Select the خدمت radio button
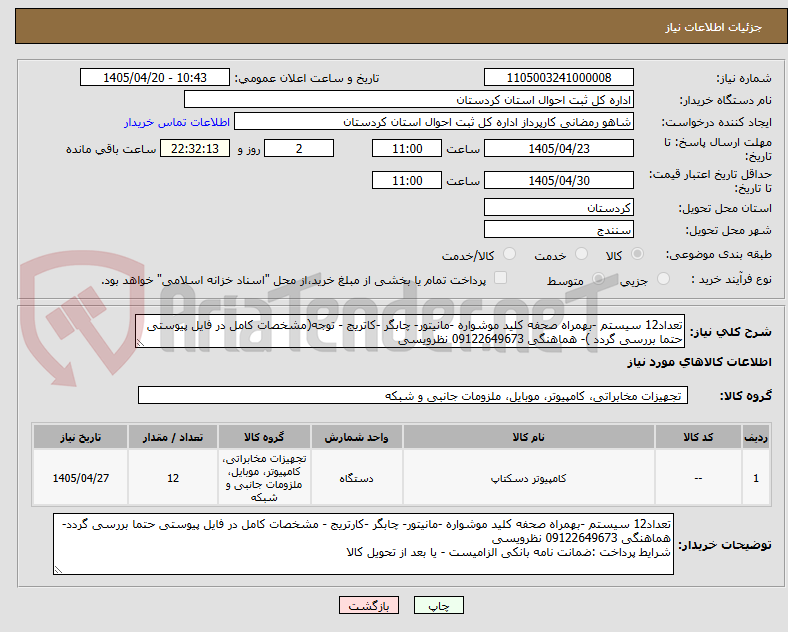The width and height of the screenshot is (788, 632). pos(581,254)
